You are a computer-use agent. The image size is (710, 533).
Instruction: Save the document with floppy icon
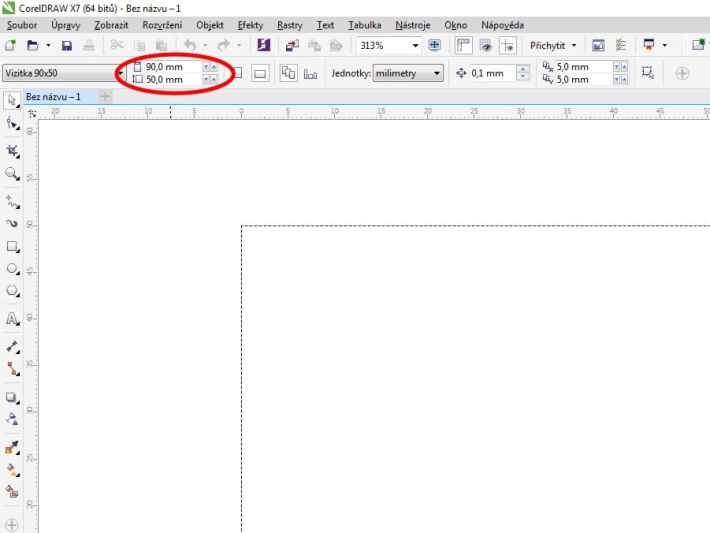pos(67,45)
